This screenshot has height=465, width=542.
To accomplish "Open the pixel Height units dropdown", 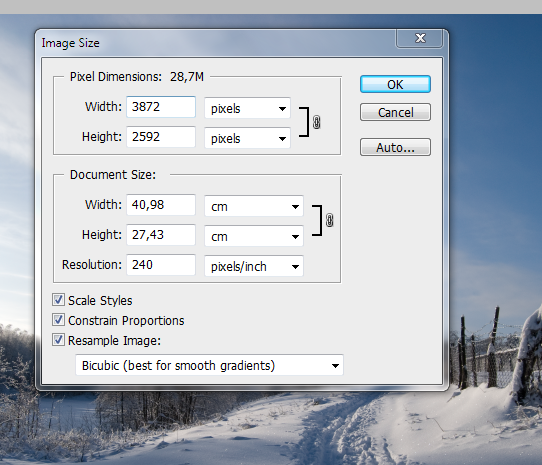I will [x=247, y=138].
